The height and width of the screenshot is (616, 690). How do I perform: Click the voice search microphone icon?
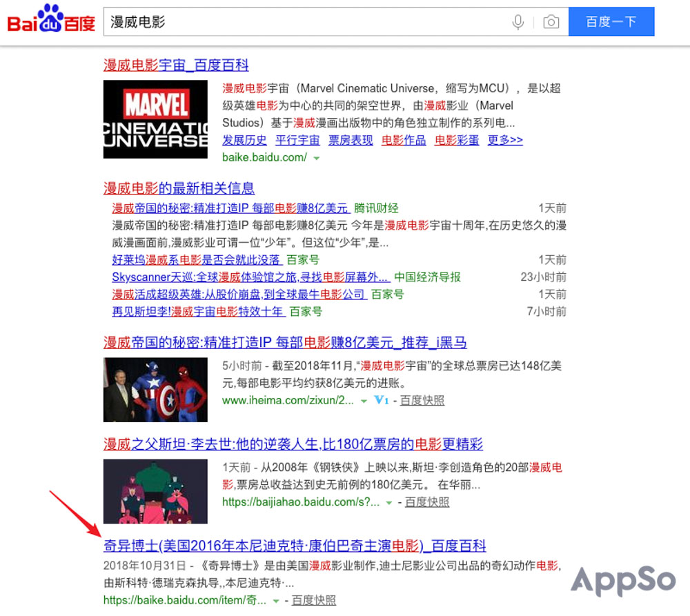tap(518, 21)
